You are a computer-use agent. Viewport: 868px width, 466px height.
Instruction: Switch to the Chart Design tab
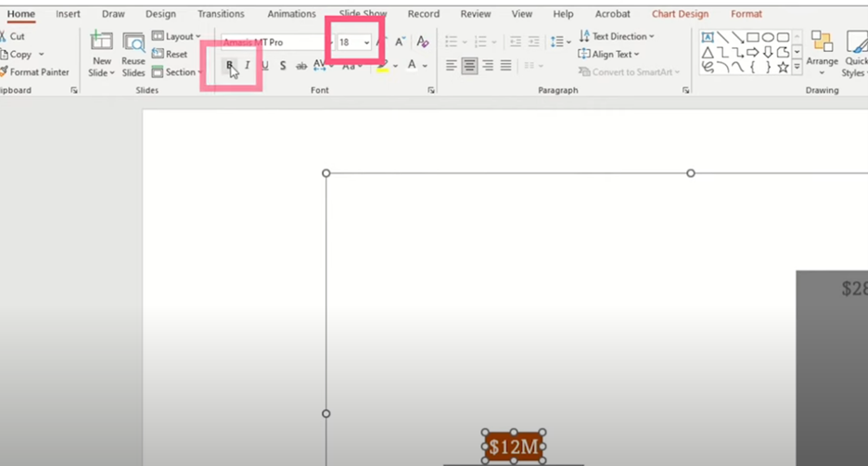pyautogui.click(x=680, y=14)
